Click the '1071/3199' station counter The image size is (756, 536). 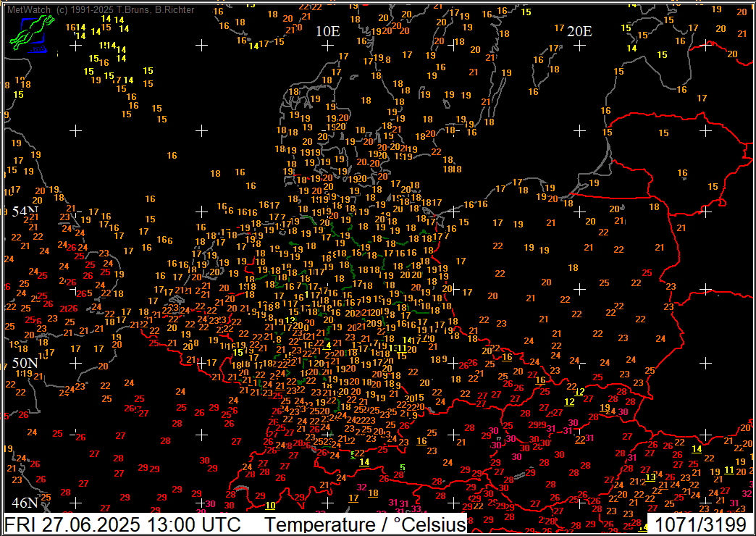699,524
